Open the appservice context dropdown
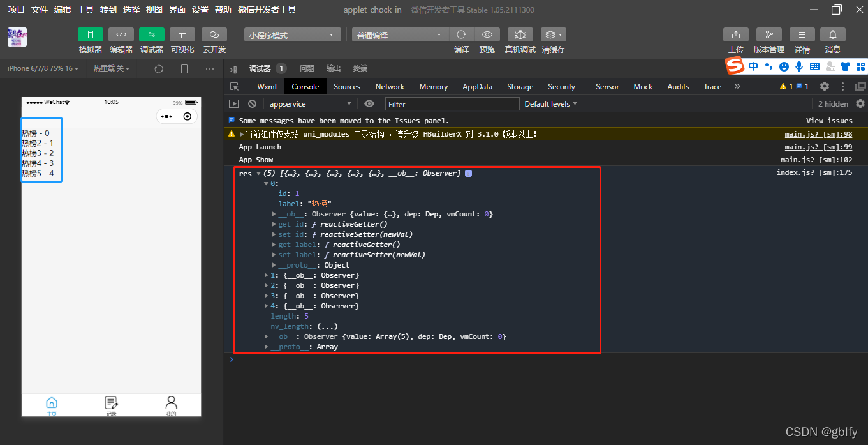Image resolution: width=868 pixels, height=445 pixels. coord(311,103)
